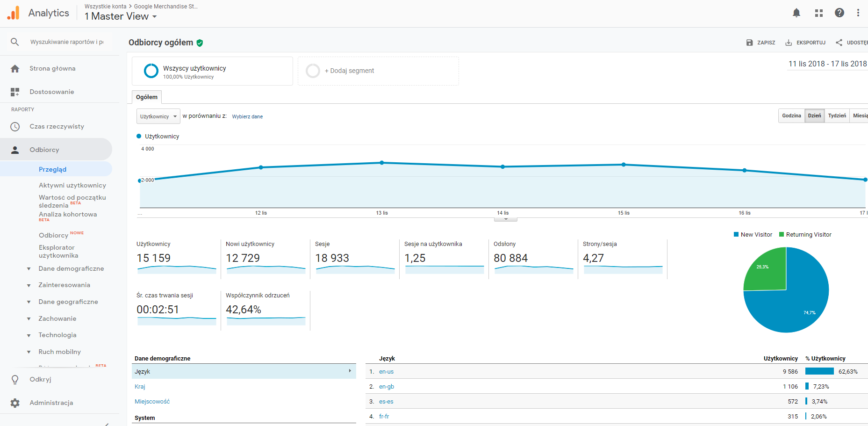Screen dimensions: 868x426
Task: Select Strona główna home icon
Action: tap(15, 68)
